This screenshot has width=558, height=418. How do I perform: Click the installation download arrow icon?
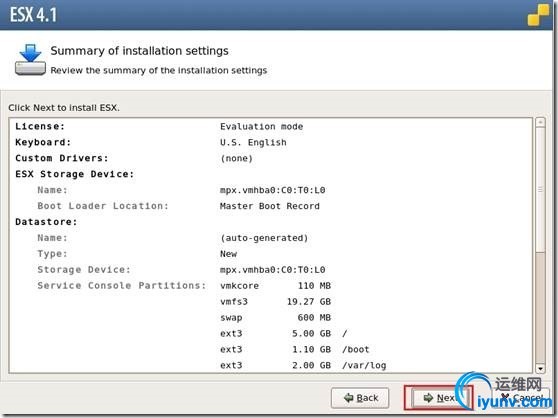(x=30, y=59)
